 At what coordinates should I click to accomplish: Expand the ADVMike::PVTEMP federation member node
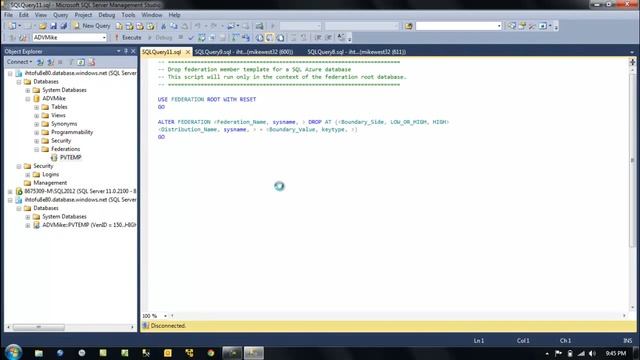click(28, 225)
